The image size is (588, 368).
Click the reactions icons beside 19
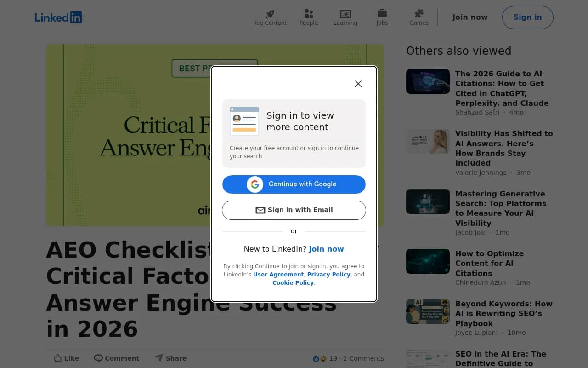[320, 359]
